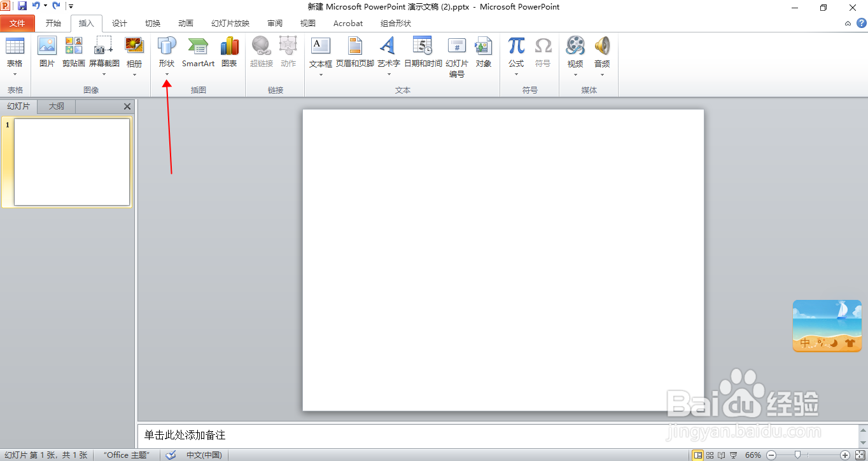Switch to Reading view
Screen dimensions: 868x461
(722, 455)
